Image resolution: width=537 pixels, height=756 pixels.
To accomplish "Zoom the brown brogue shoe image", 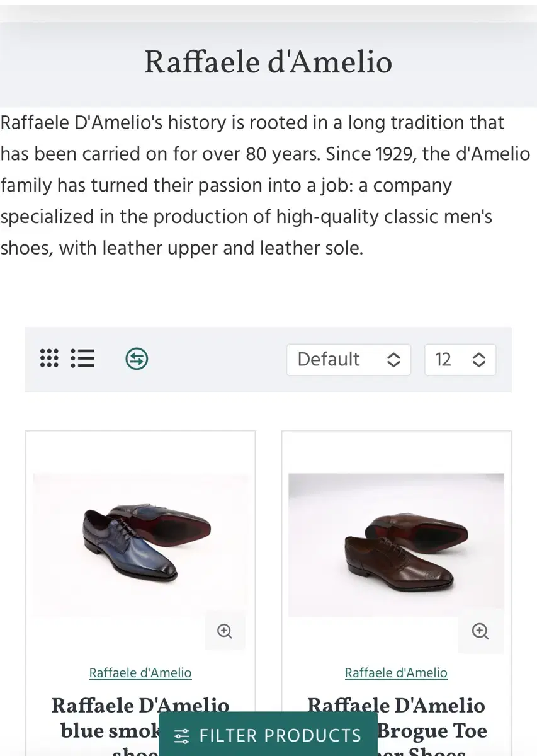I will pyautogui.click(x=480, y=631).
